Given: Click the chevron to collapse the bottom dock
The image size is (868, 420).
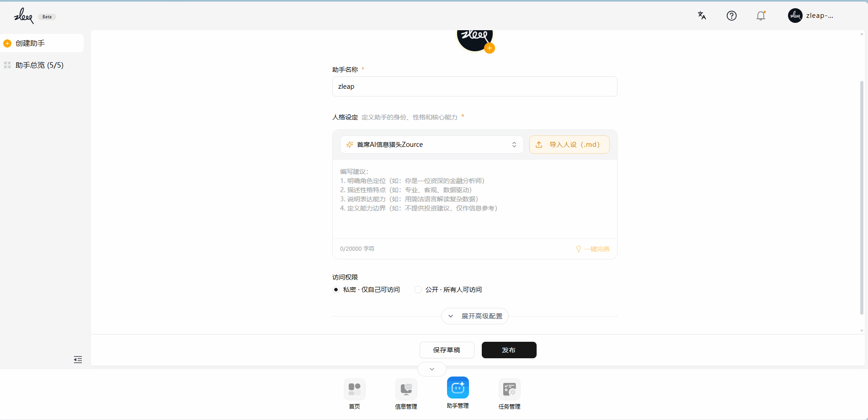Looking at the screenshot, I should 432,369.
